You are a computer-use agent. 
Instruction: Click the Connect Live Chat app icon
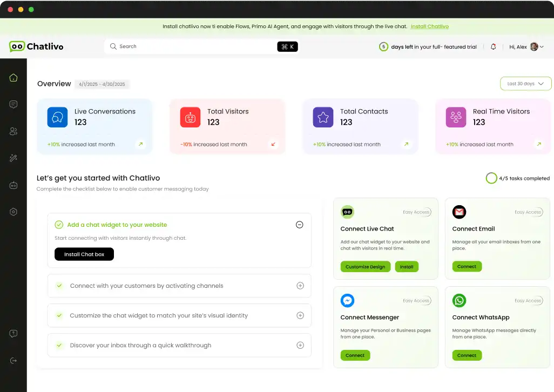tap(347, 212)
